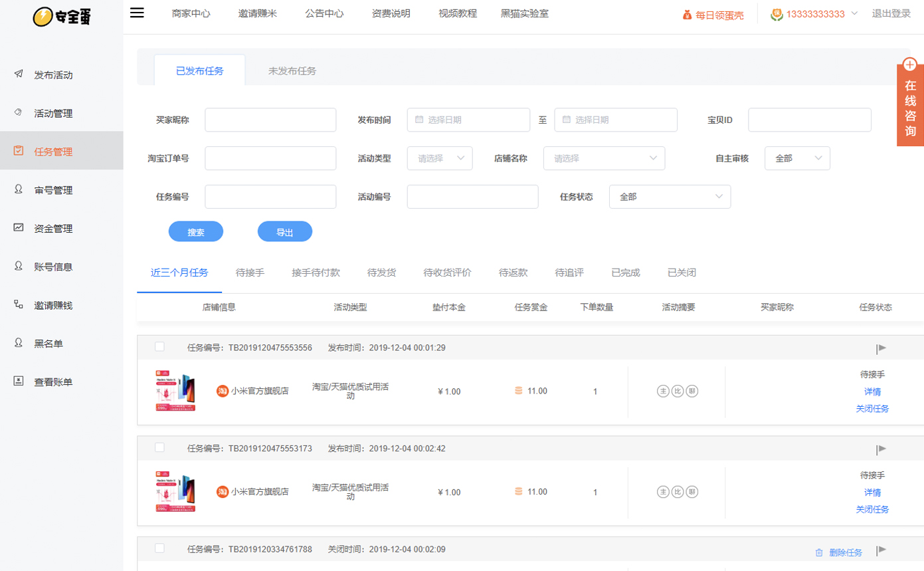
Task: Click the 发布活动 paper plane icon
Action: [x=19, y=74]
